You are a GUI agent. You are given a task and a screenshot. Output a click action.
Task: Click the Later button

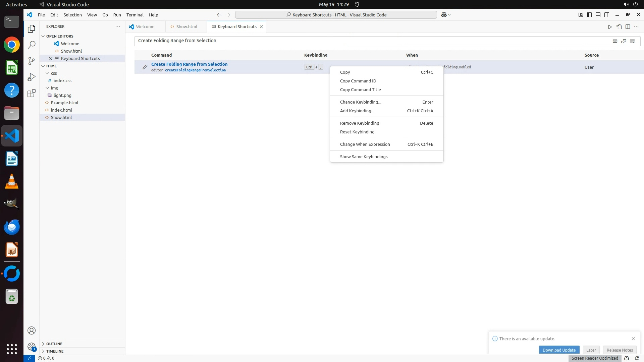(591, 350)
